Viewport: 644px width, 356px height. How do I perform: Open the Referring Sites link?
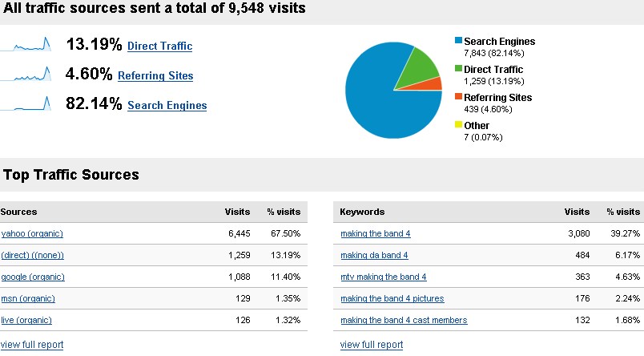coord(155,76)
